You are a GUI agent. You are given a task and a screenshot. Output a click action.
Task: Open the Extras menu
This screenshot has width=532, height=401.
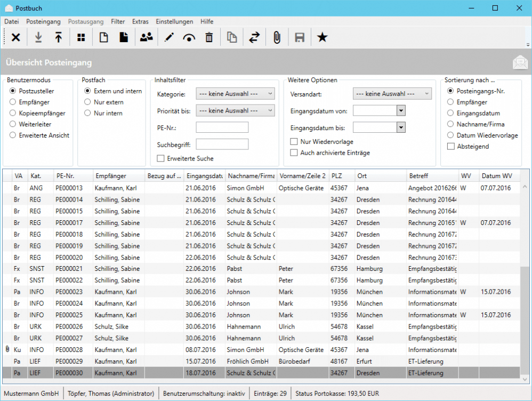click(x=140, y=21)
